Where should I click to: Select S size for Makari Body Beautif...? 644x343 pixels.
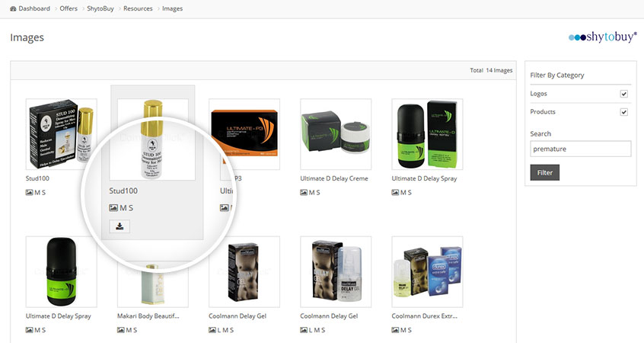pyautogui.click(x=135, y=330)
